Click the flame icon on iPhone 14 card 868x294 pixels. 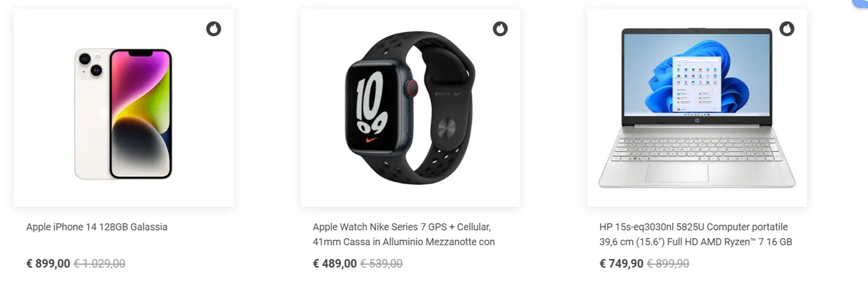[214, 29]
